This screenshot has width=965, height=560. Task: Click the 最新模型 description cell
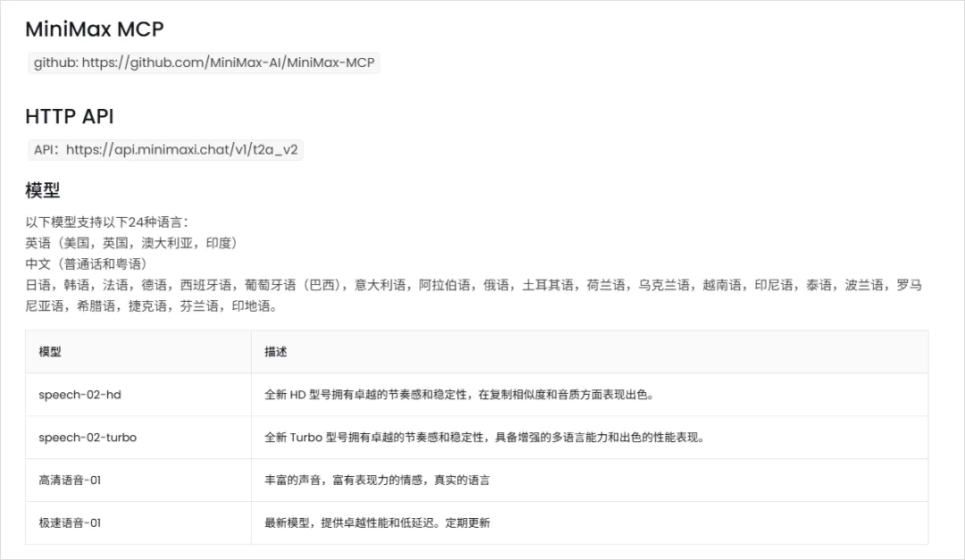[x=375, y=522]
